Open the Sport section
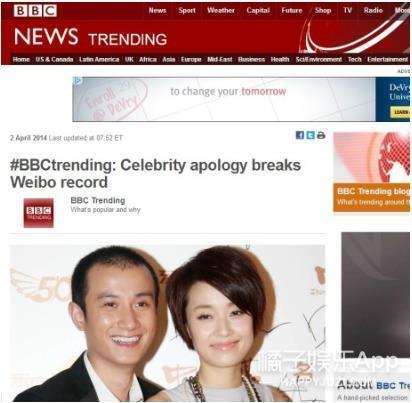The image size is (412, 403). point(187,10)
